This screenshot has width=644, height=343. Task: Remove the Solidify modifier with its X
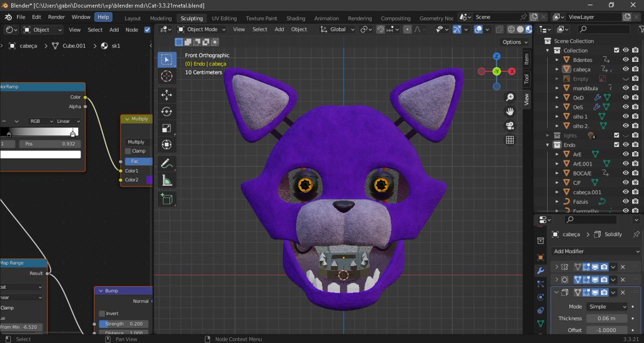tap(623, 292)
